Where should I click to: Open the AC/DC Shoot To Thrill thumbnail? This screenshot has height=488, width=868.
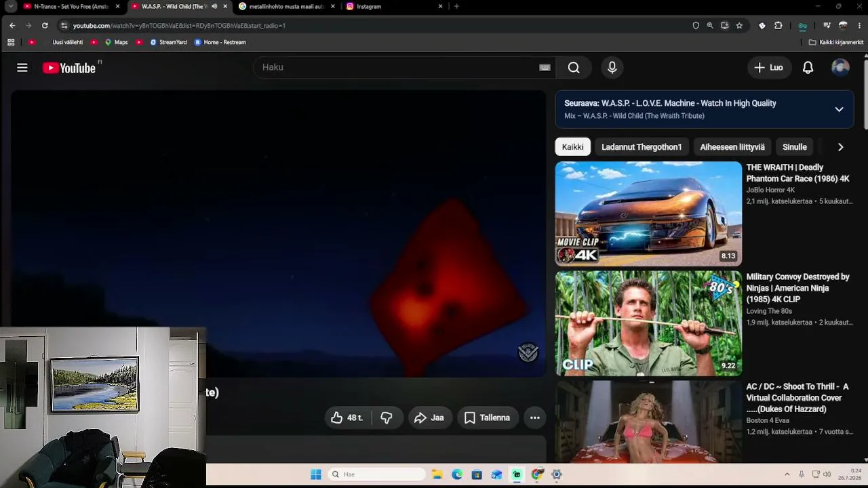click(648, 422)
